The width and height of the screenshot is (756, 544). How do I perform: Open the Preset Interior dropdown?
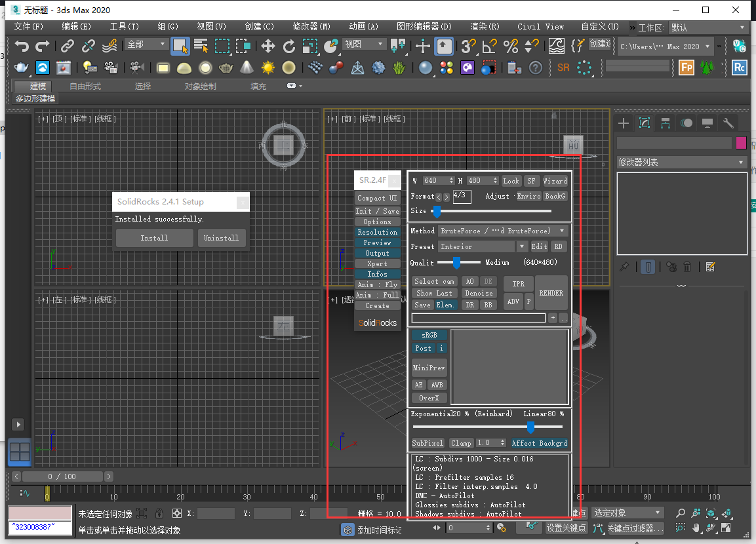point(483,246)
